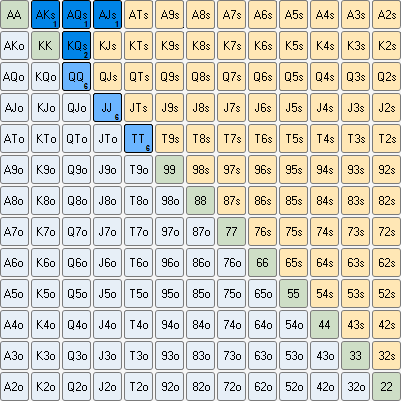Click the A2s suited cell

pyautogui.click(x=386, y=15)
